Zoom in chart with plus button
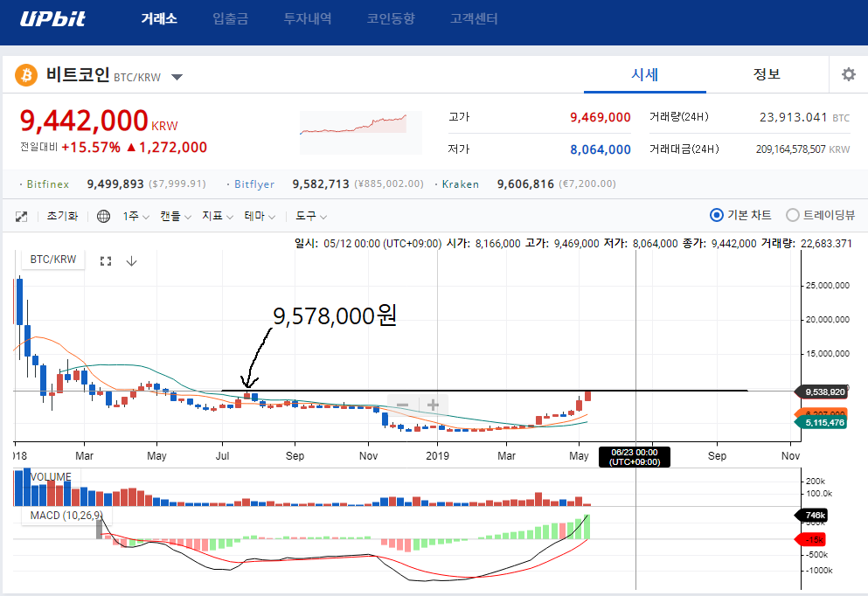 click(x=433, y=405)
